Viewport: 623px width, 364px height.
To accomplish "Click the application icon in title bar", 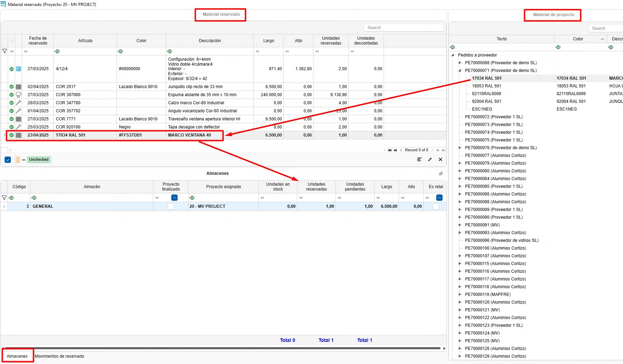I will 3,4.
